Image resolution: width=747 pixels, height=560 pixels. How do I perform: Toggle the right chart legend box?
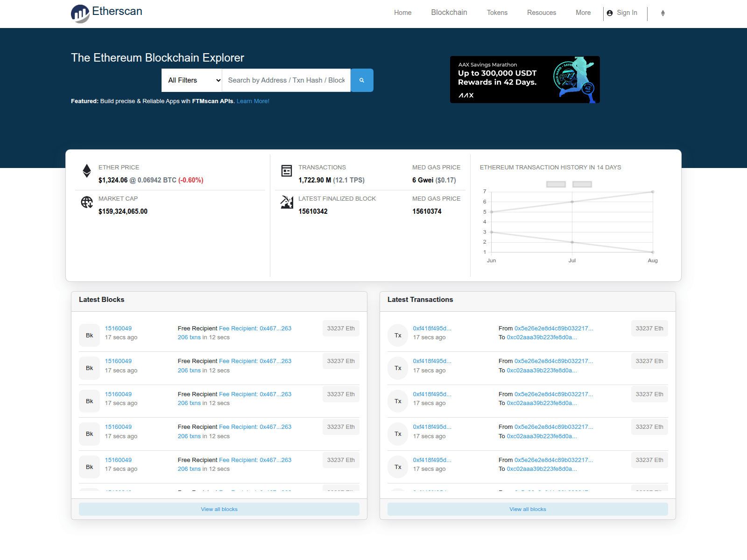[x=582, y=184]
